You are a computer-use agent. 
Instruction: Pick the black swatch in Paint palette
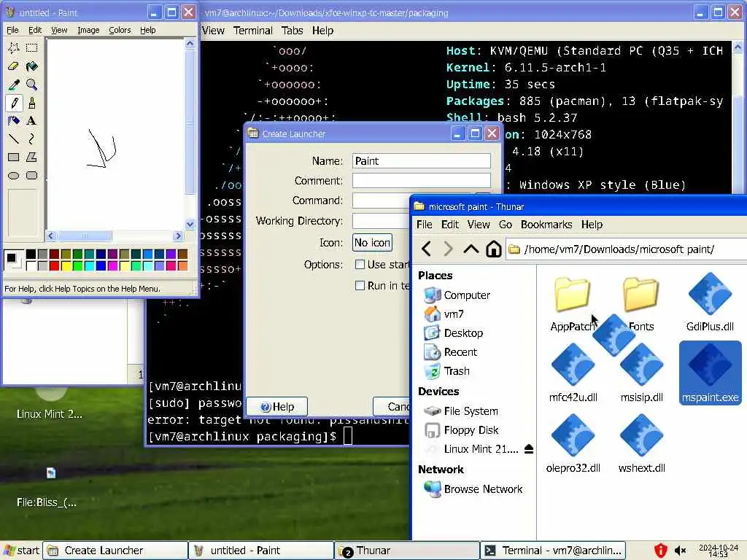point(31,254)
